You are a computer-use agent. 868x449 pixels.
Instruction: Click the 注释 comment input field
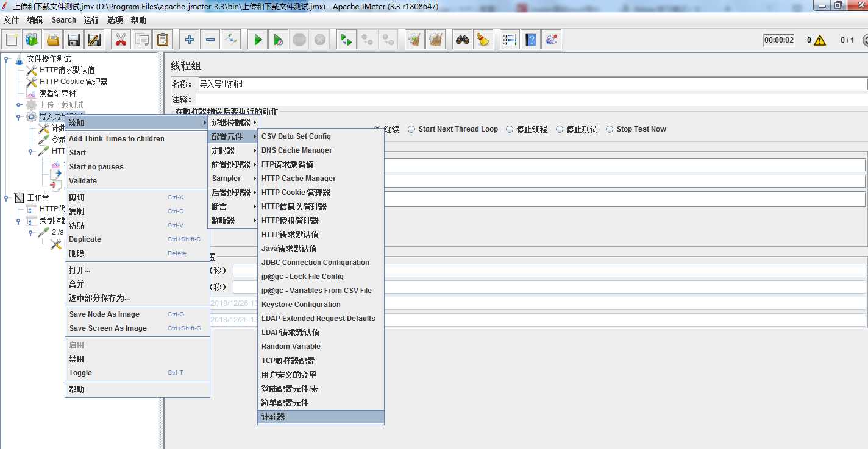(532, 99)
